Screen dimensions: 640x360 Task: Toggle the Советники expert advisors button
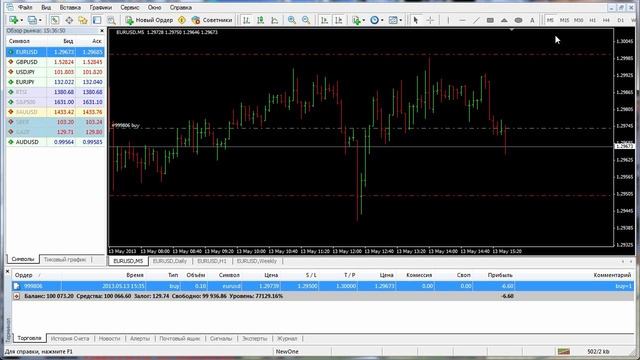212,20
